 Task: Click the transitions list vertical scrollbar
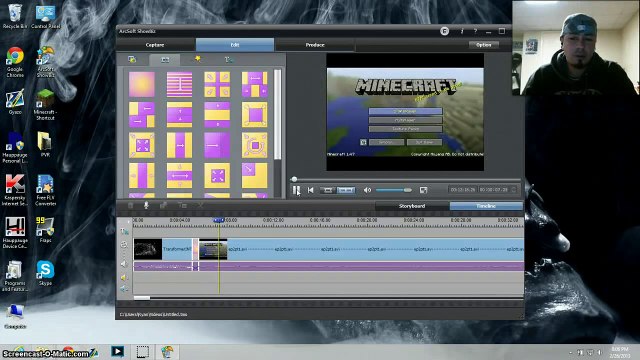[x=278, y=115]
